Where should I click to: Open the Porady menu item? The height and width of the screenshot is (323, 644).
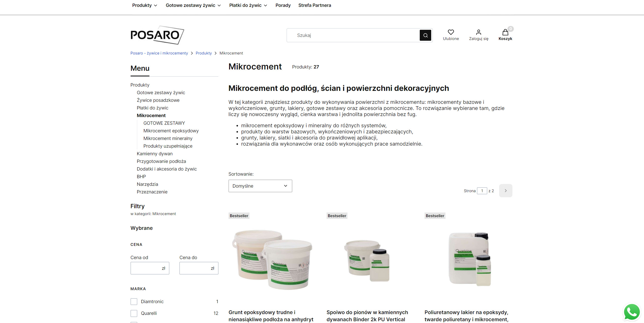click(x=283, y=5)
